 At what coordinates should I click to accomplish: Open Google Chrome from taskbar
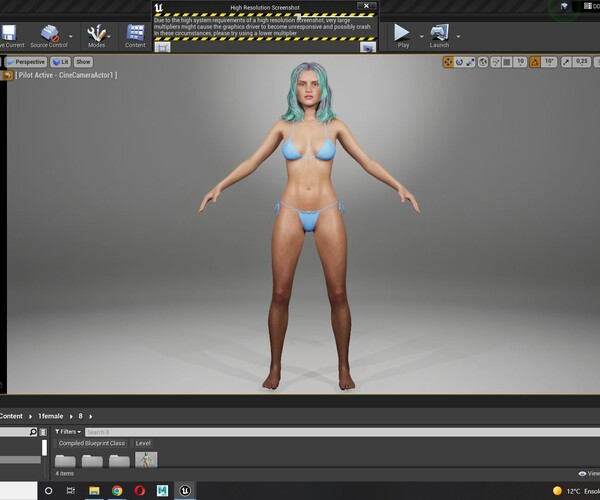(x=117, y=490)
